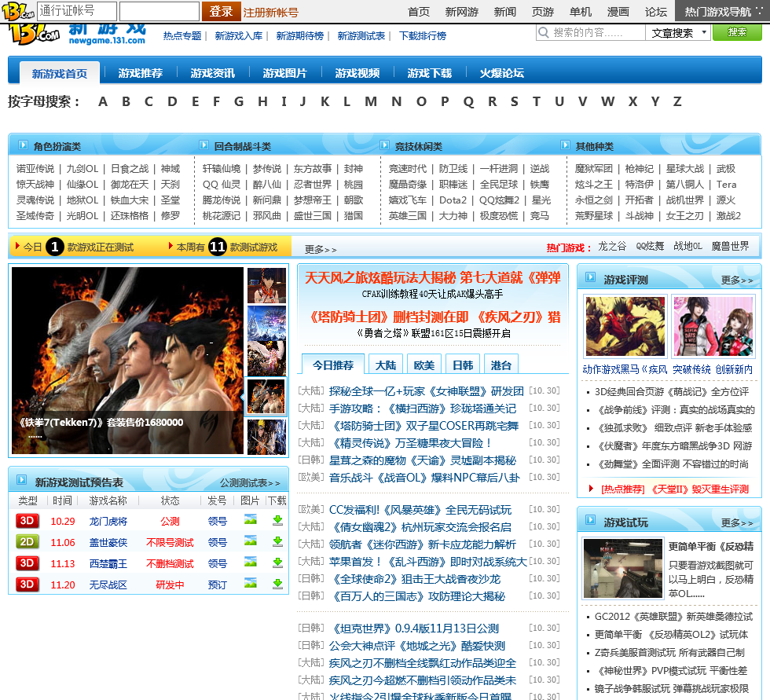
Task: Click the 游戏评测 panel header icon
Action: pos(591,277)
